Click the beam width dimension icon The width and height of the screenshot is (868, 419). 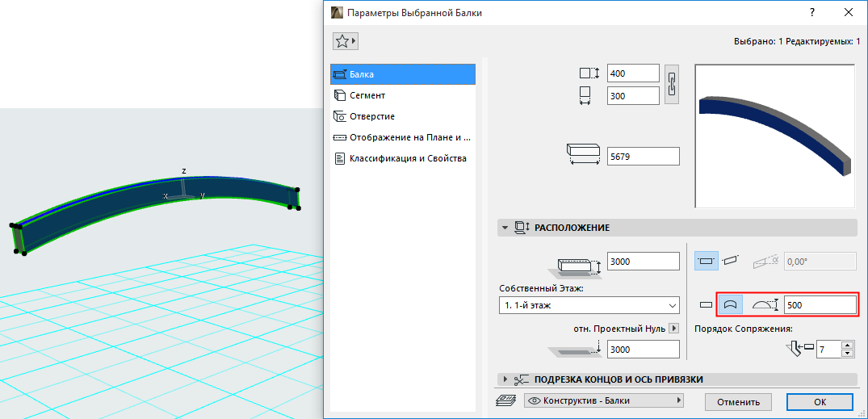tap(585, 95)
